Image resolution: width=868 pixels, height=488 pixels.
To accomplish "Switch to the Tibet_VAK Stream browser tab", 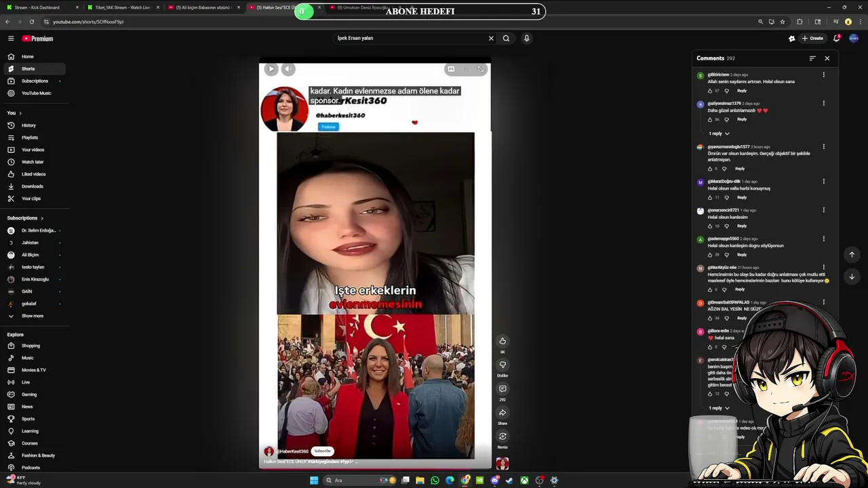I will pyautogui.click(x=122, y=7).
